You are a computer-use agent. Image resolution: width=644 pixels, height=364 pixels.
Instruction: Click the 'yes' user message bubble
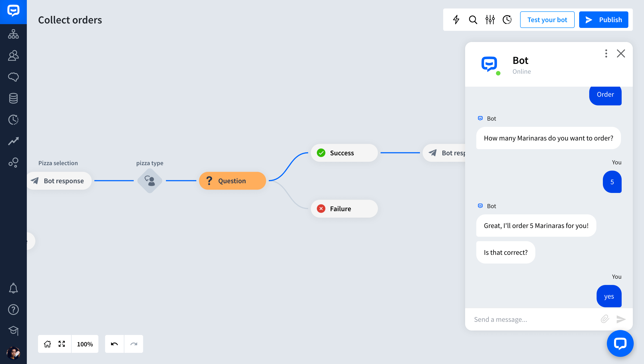pos(609,296)
